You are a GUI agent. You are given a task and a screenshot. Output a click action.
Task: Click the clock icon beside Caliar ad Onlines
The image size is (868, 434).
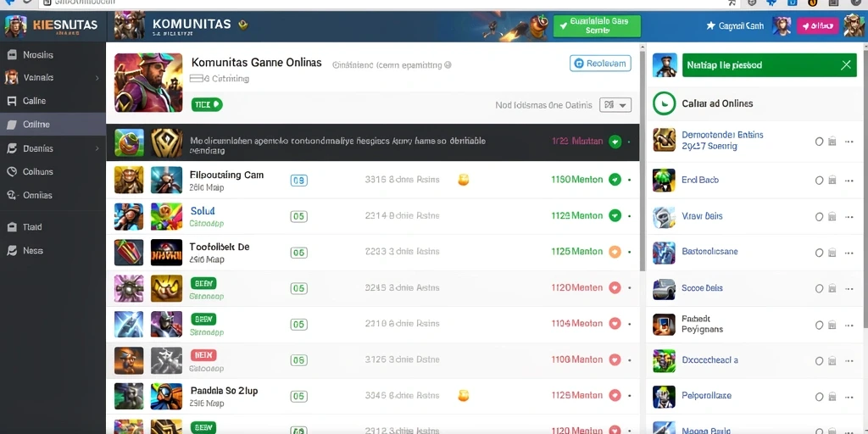[664, 103]
